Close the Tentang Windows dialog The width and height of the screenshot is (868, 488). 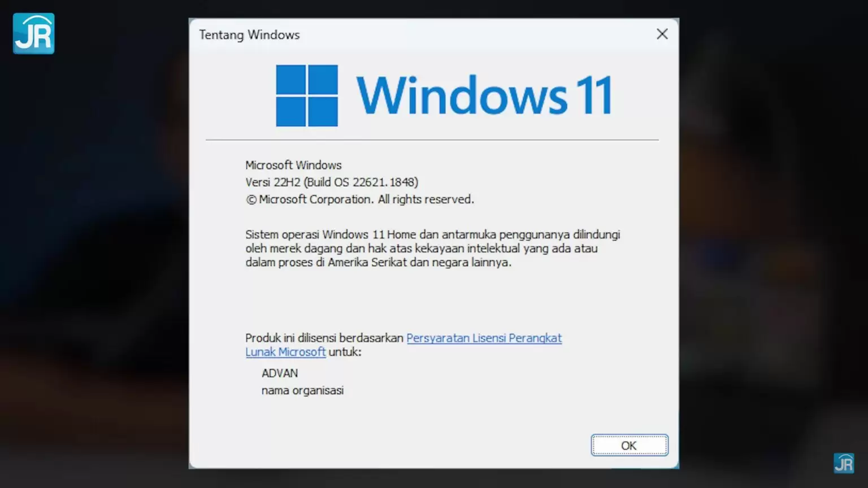pos(662,34)
